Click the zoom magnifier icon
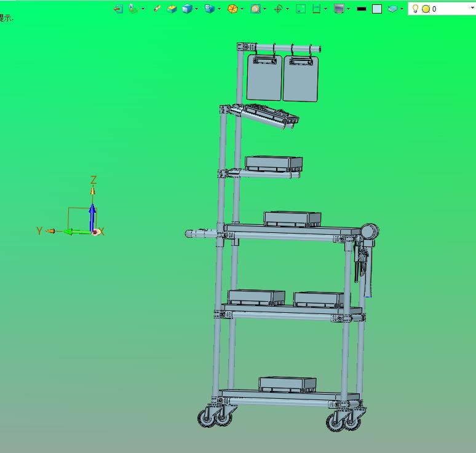476x453 pixels. click(x=256, y=9)
